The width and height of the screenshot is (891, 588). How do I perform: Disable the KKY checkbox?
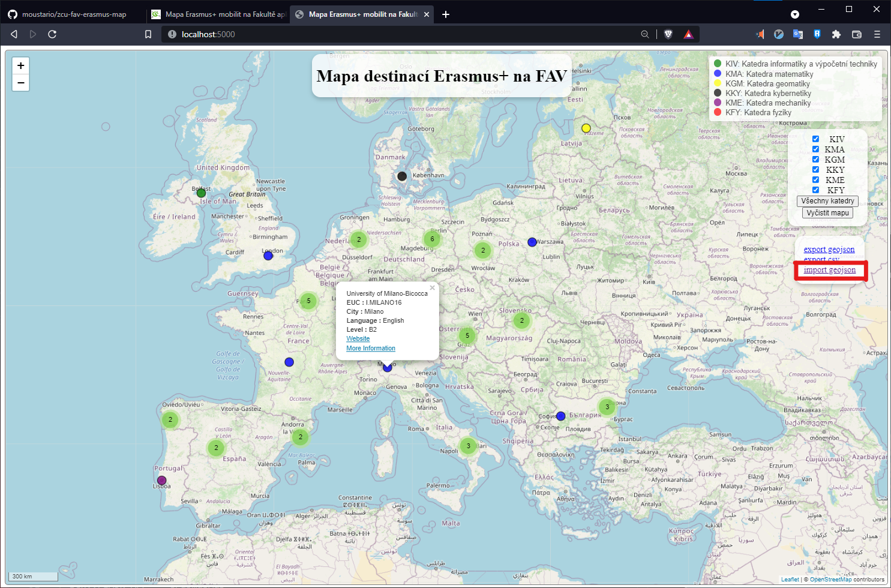click(815, 169)
